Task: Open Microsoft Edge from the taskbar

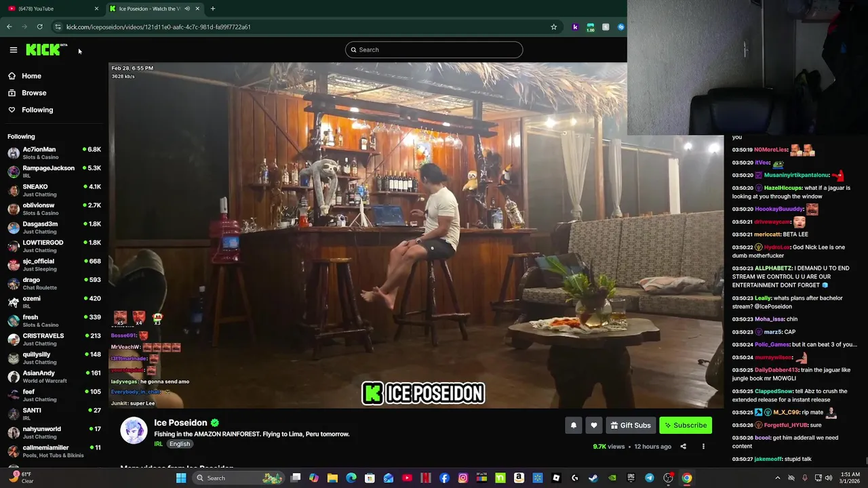Action: tap(351, 478)
